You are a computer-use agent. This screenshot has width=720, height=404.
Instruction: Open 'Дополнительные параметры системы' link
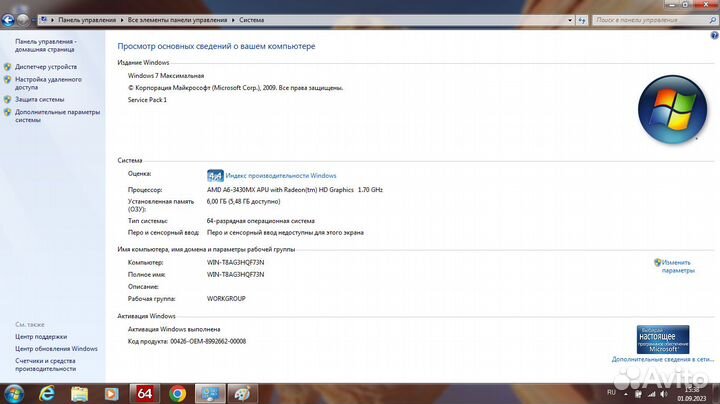point(57,116)
